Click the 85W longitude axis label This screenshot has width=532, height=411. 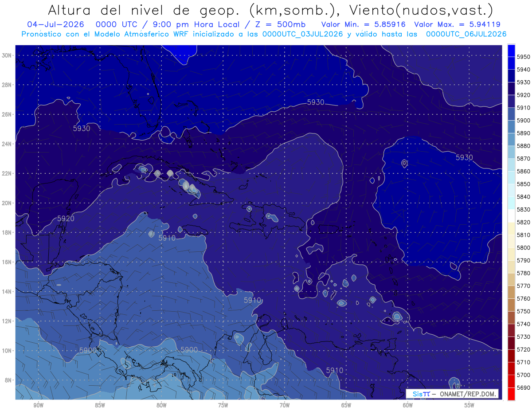point(100,405)
